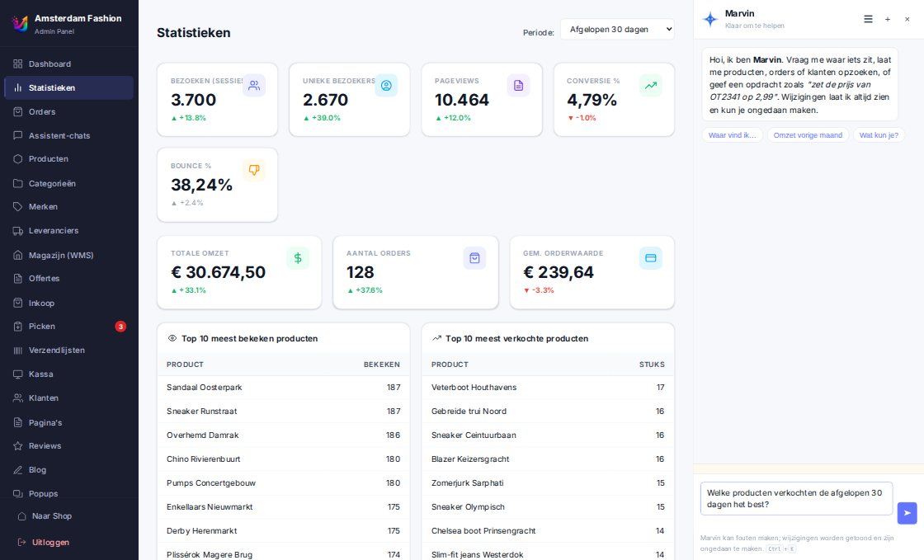924x560 pixels.
Task: Click the Amsterdam Fashion logo icon
Action: [20, 24]
